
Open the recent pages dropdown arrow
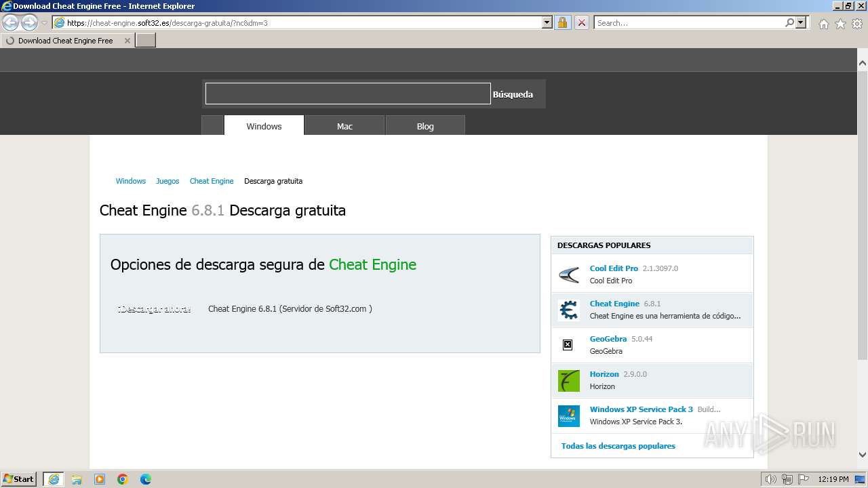(44, 23)
